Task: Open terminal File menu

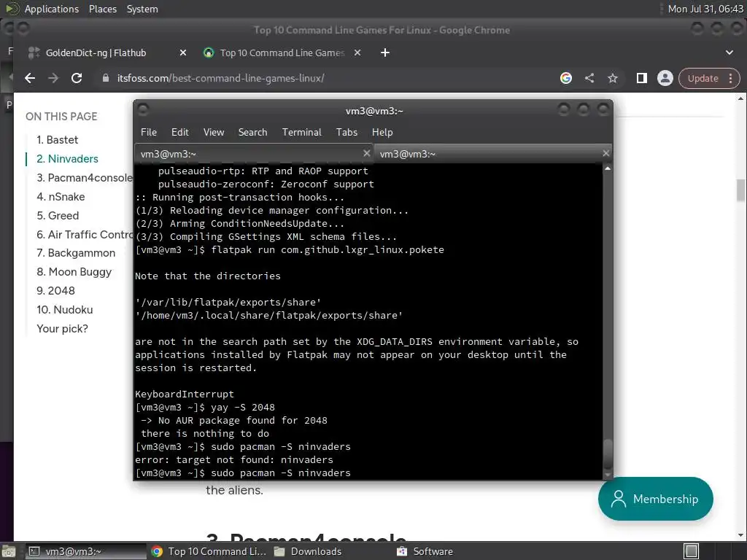Action: (x=149, y=133)
